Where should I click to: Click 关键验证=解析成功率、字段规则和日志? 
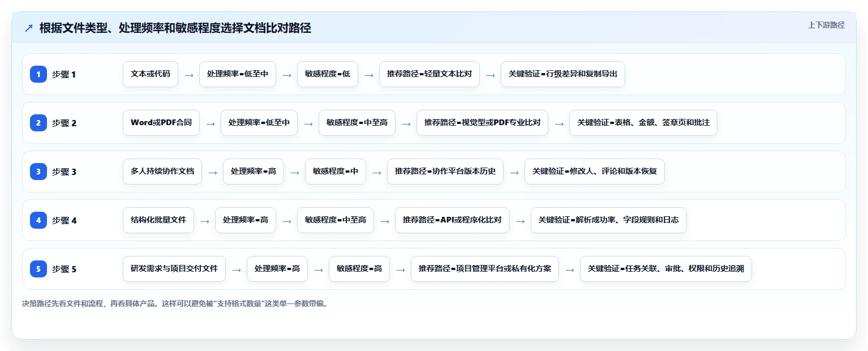point(609,220)
